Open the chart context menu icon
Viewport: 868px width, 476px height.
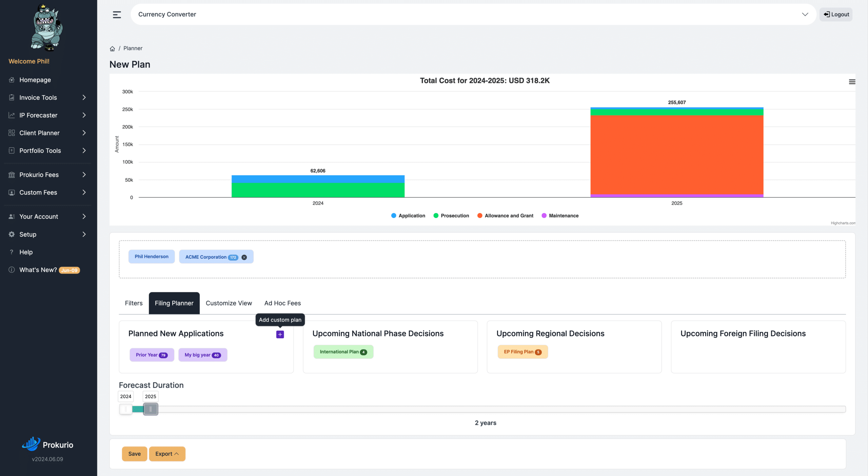pos(852,82)
